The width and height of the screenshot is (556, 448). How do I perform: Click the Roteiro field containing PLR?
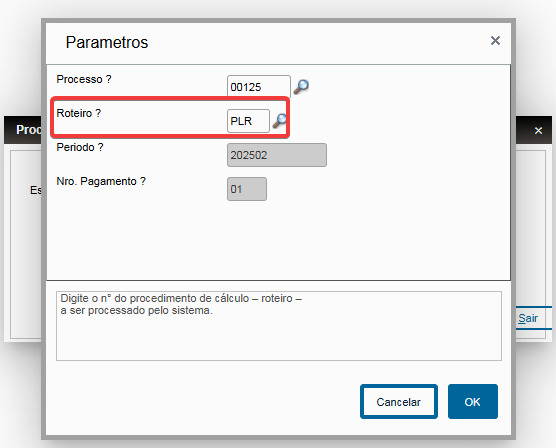(248, 121)
